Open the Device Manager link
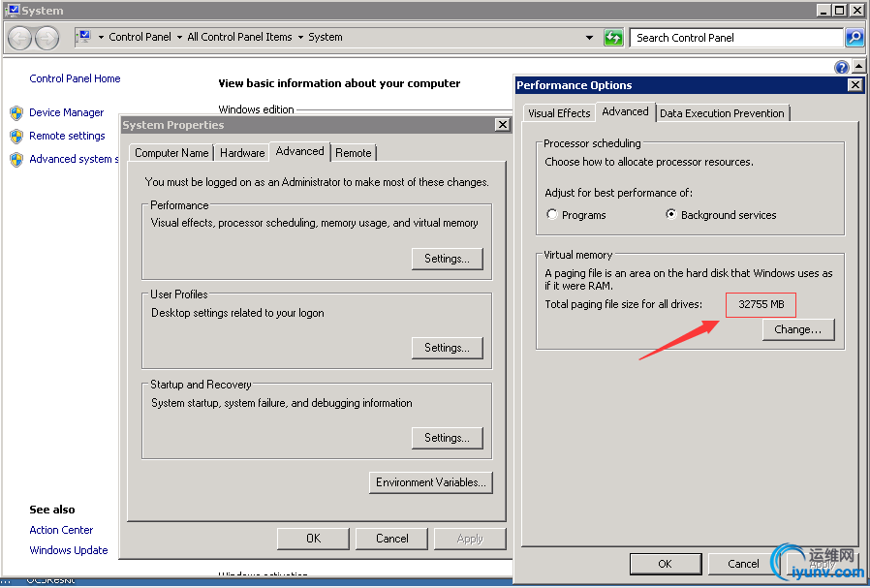The height and width of the screenshot is (588, 870). 67,112
